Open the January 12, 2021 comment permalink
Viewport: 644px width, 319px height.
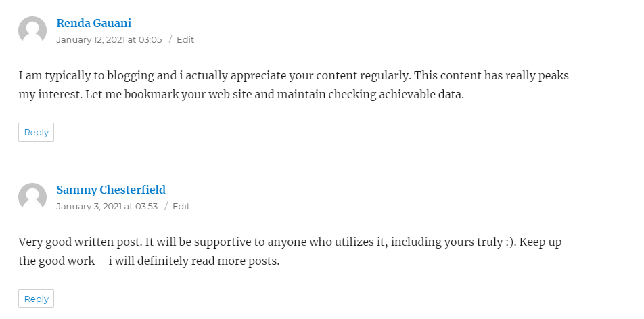point(110,40)
